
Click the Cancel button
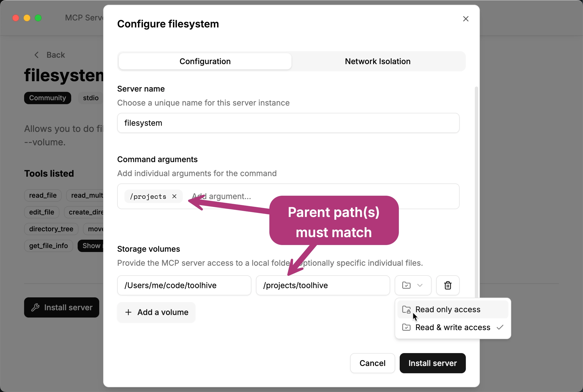pos(372,363)
